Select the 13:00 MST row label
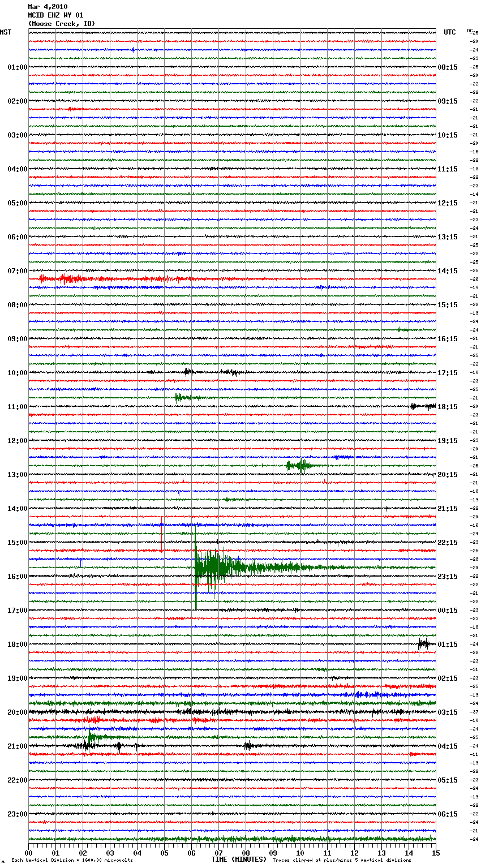 pos(18,475)
